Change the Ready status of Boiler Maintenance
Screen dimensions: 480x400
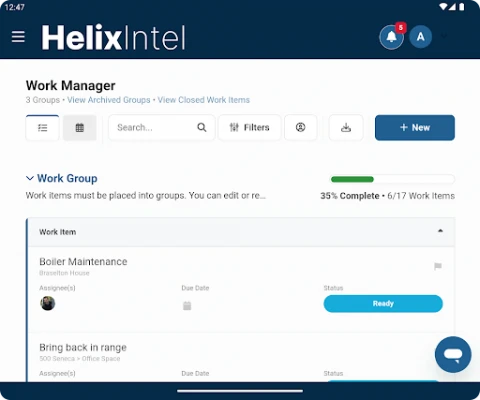coord(383,304)
